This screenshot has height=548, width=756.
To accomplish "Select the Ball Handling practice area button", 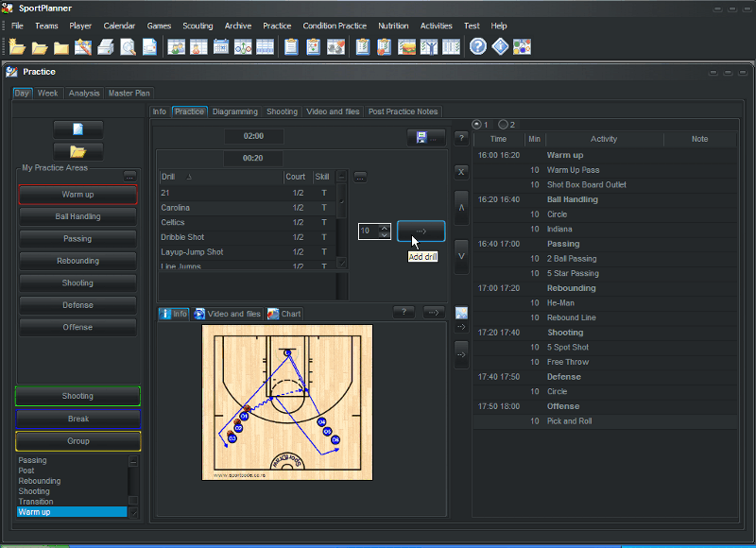I will pyautogui.click(x=78, y=217).
